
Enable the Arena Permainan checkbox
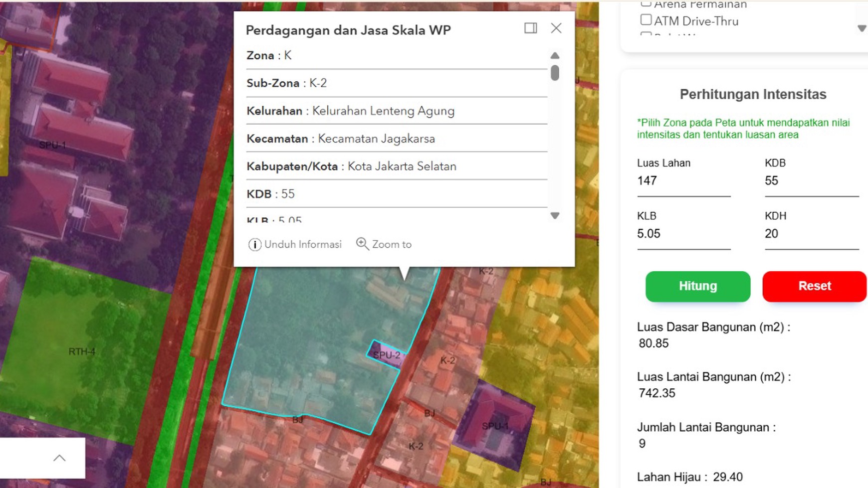[x=646, y=4]
